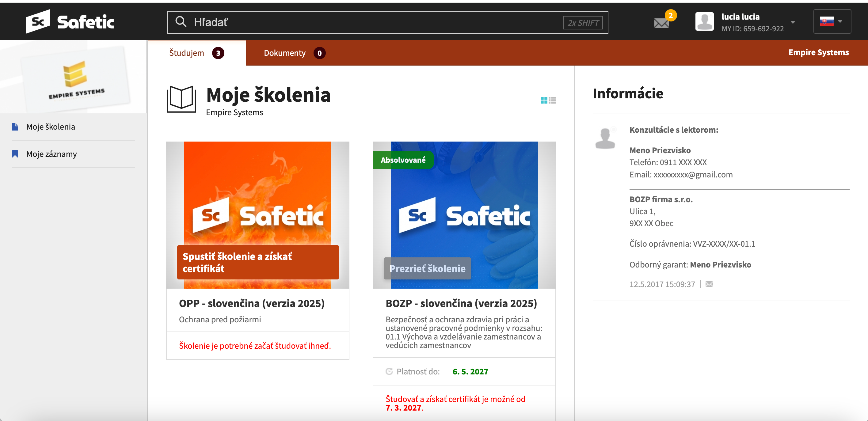Image resolution: width=868 pixels, height=421 pixels.
Task: Click the 'Odborný garant: Meno Priezvisko' line
Action: [x=690, y=264]
